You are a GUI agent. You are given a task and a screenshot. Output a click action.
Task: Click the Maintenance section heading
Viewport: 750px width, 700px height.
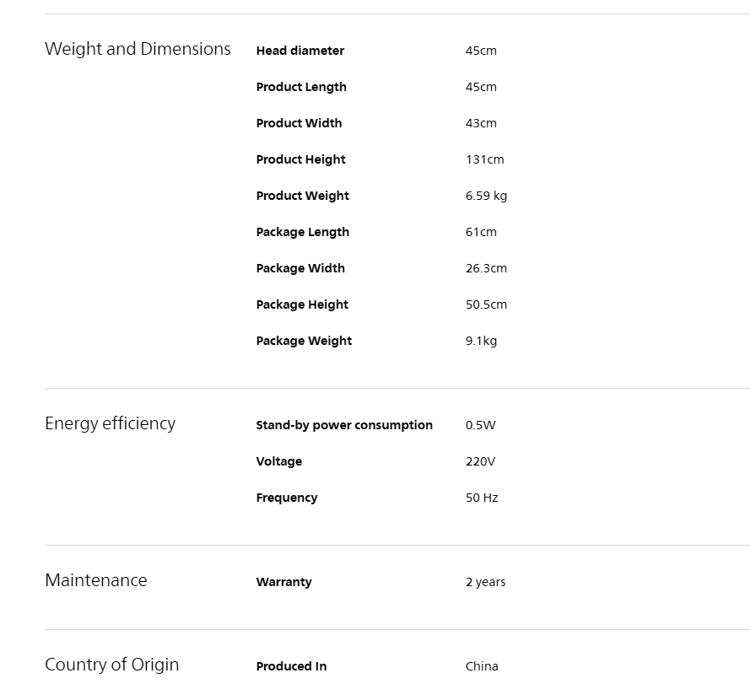point(96,580)
